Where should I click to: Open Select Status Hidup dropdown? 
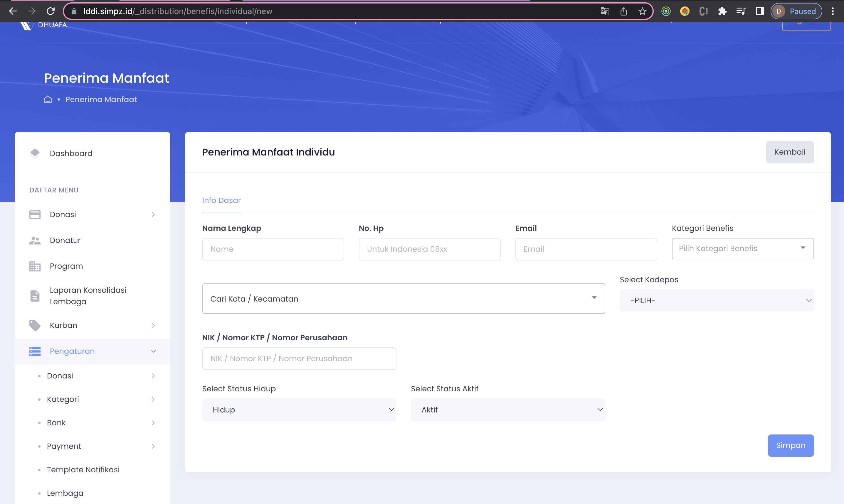pos(299,410)
